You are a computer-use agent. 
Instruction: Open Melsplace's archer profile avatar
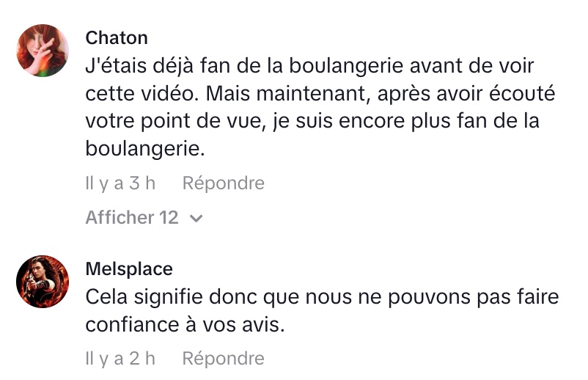(43, 282)
